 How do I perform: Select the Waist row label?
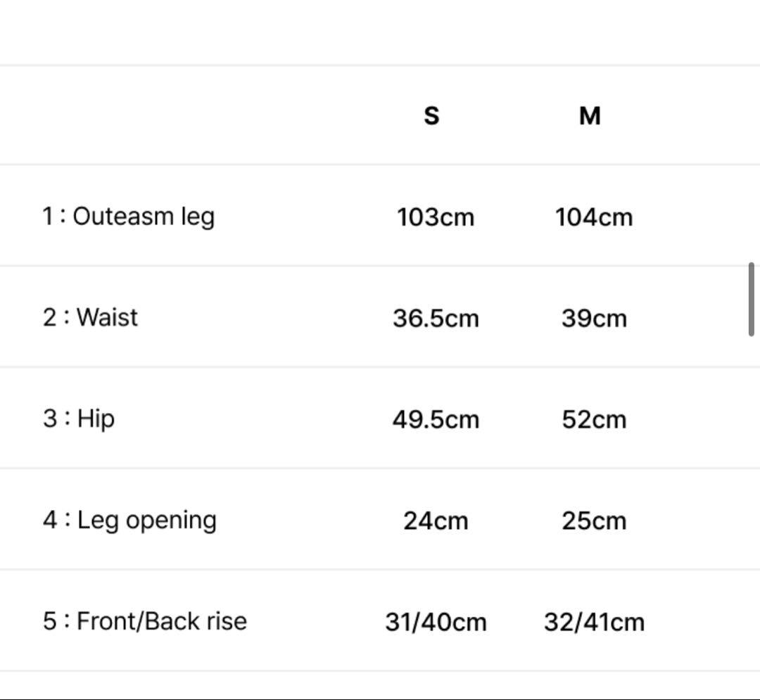90,317
